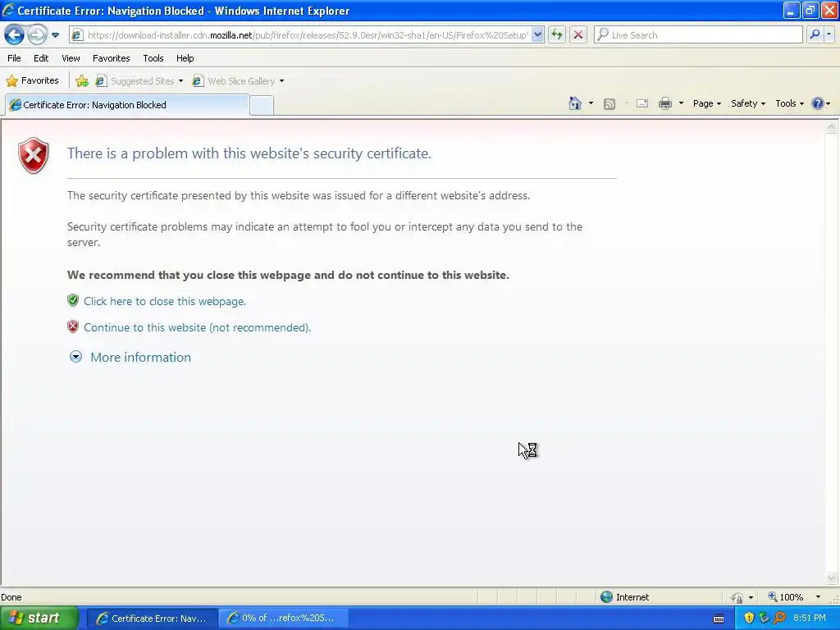This screenshot has width=840, height=630.
Task: Click the Web Slice Gallery icon
Action: tap(198, 81)
